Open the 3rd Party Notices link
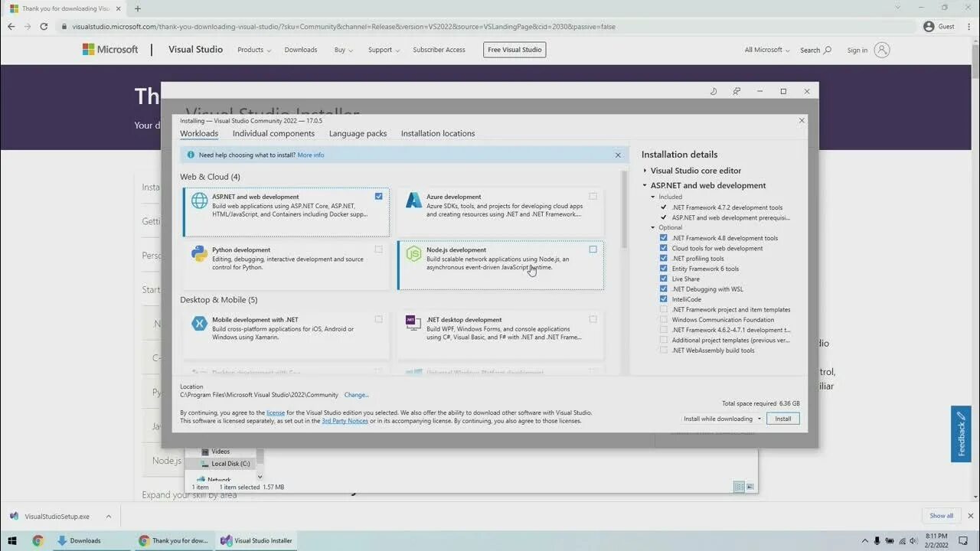The width and height of the screenshot is (980, 551). [345, 421]
